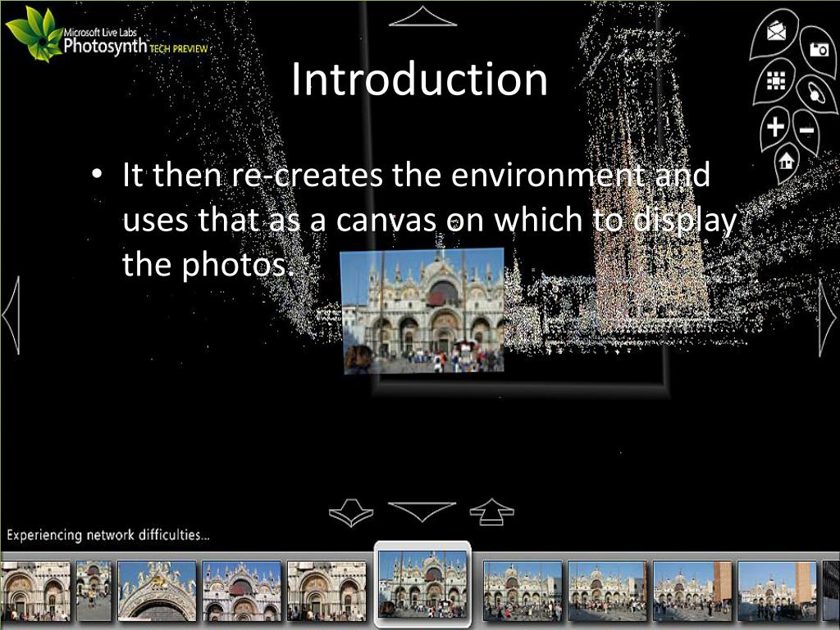Screen dimensions: 840x630
Task: Click the camera snapshot icon
Action: [819, 50]
